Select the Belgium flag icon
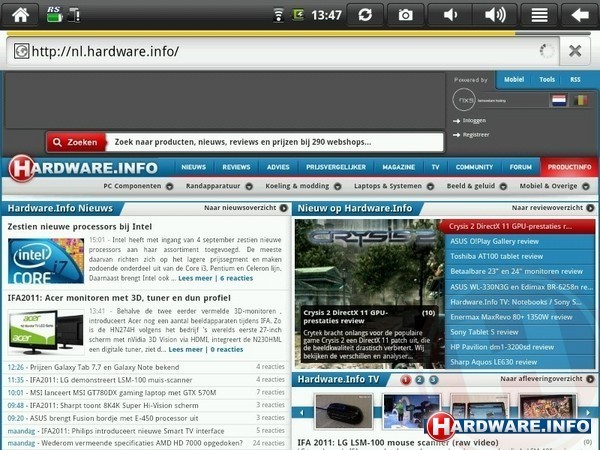Screen dimensions: 600x450 [x=580, y=101]
